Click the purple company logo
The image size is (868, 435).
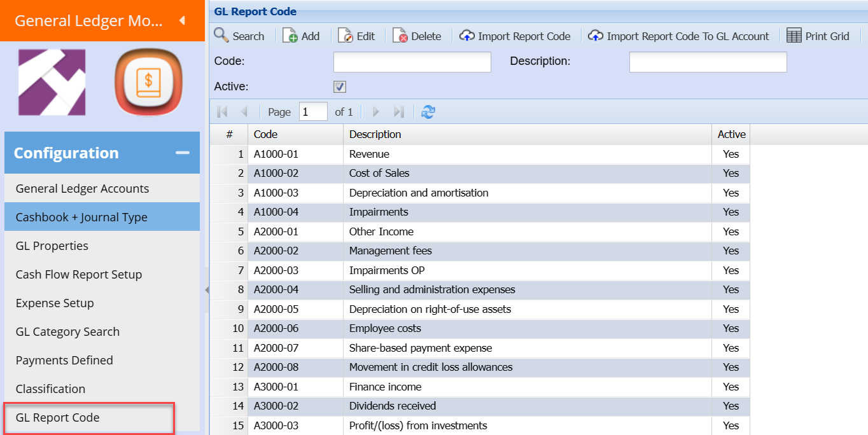tap(52, 83)
